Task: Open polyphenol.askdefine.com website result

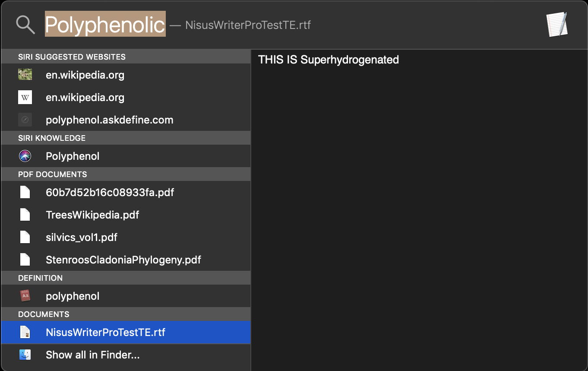Action: coord(109,120)
